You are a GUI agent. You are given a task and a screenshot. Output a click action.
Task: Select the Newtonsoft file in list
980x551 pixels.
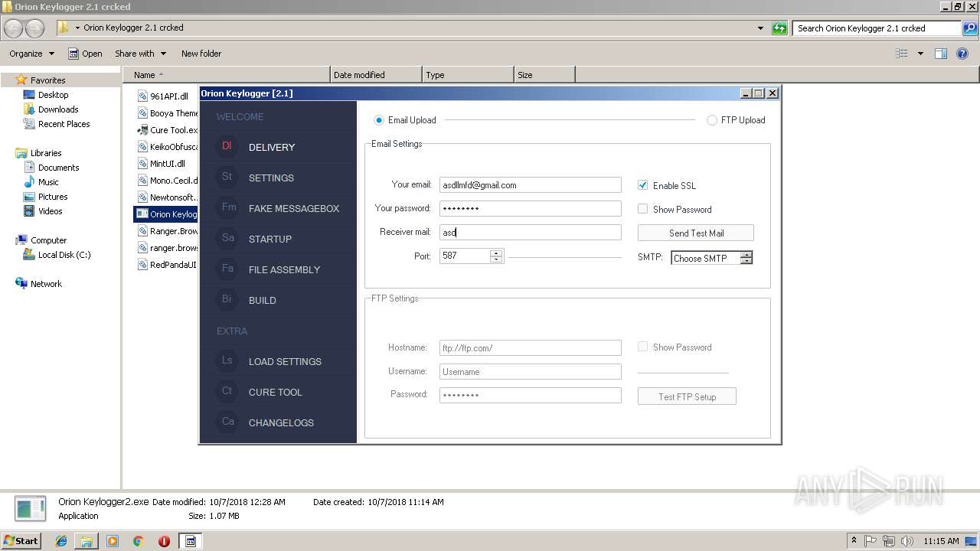click(x=167, y=197)
